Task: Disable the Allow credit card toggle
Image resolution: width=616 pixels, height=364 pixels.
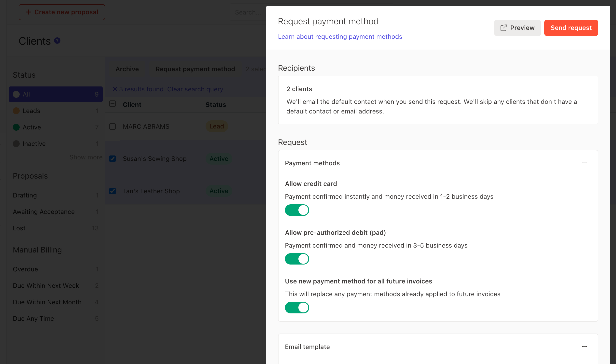Action: coord(297,210)
